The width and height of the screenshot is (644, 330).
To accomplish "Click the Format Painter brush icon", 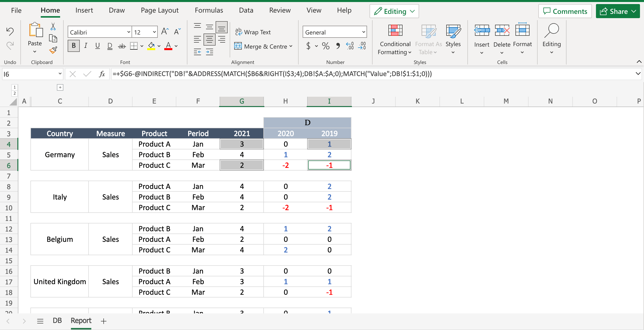I will [x=53, y=50].
